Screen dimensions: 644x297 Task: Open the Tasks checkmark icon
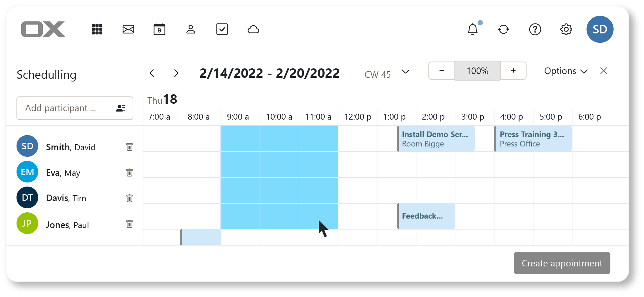point(222,29)
